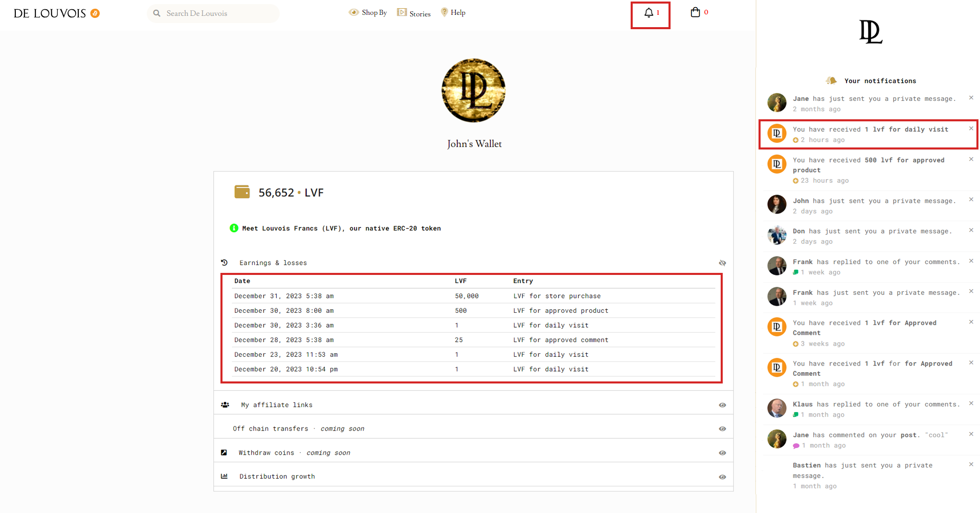Viewport: 980px width, 513px height.
Task: Show the My affiliate links section
Action: tap(722, 405)
